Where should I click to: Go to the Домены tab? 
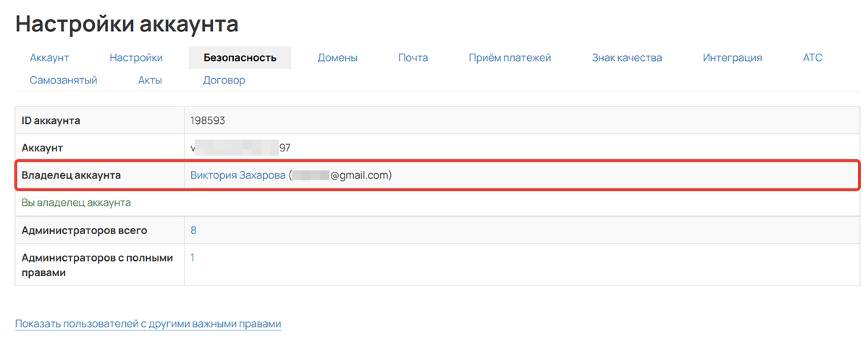tap(337, 57)
